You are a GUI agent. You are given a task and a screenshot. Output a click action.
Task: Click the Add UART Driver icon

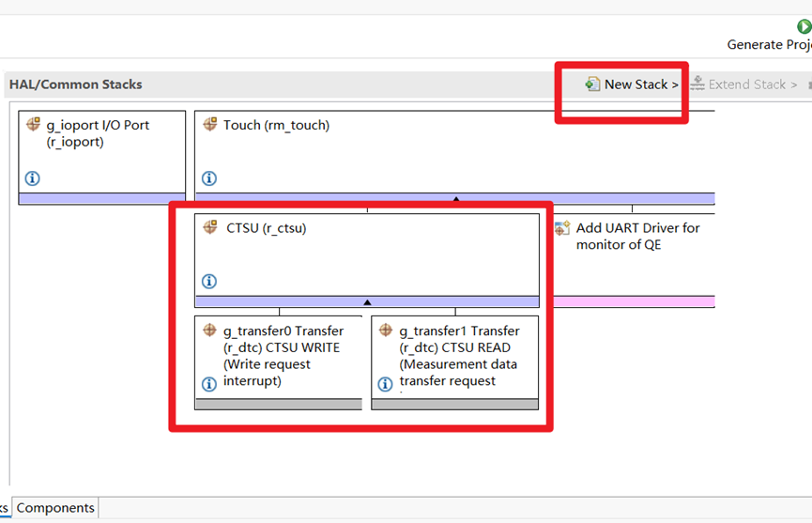coord(562,228)
